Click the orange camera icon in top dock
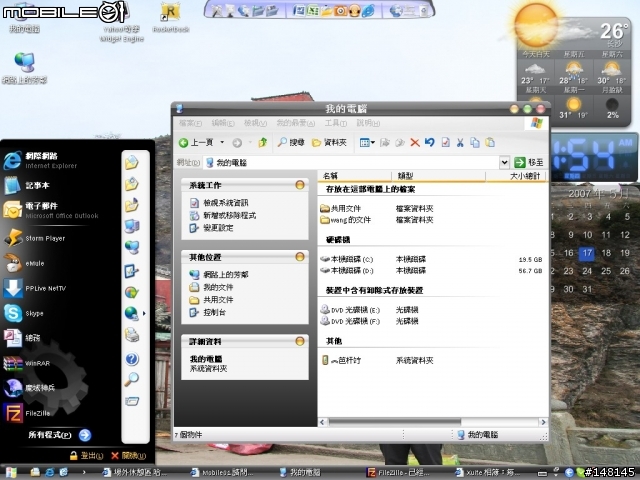 click(340, 11)
